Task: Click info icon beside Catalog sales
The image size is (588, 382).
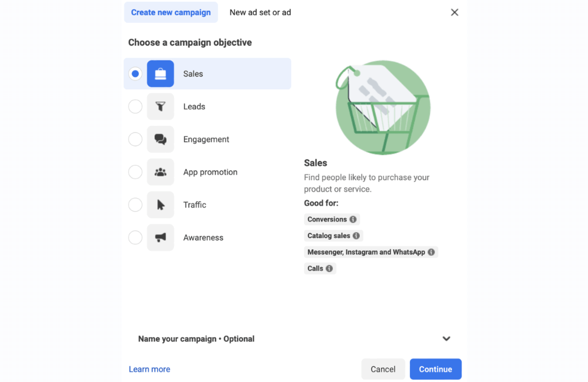Action: point(356,236)
